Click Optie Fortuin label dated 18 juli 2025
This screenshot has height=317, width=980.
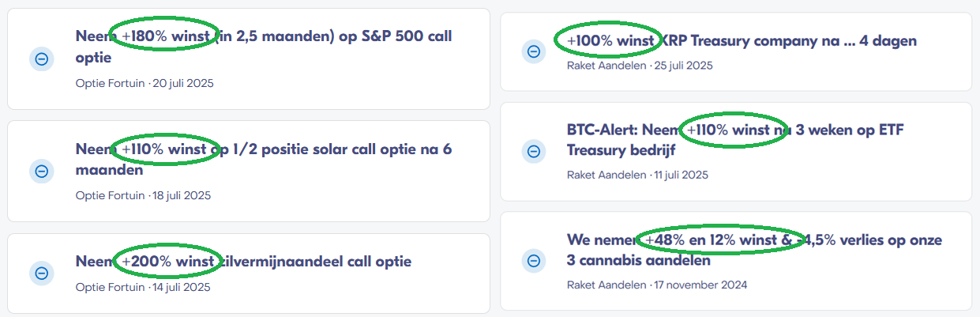click(x=111, y=195)
